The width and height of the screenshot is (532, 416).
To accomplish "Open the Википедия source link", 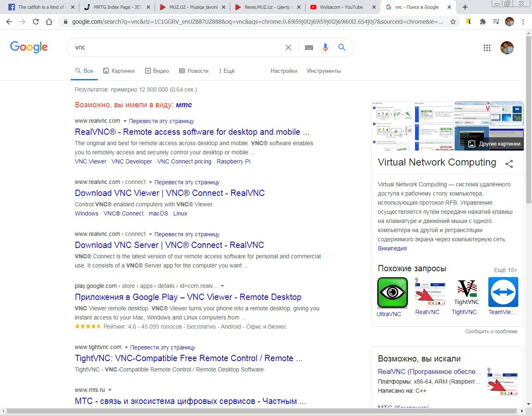I will click(392, 248).
